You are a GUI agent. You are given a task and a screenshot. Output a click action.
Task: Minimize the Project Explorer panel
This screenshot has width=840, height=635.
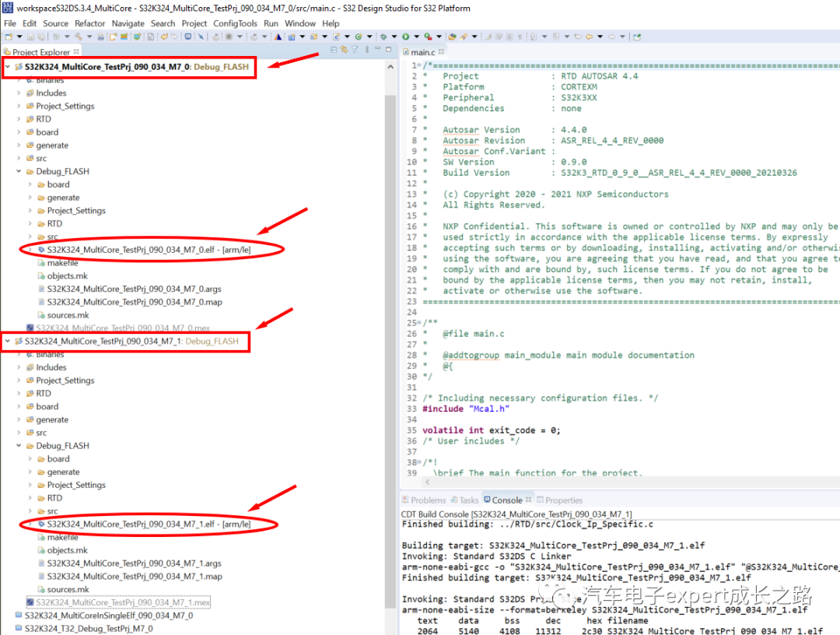click(x=378, y=50)
